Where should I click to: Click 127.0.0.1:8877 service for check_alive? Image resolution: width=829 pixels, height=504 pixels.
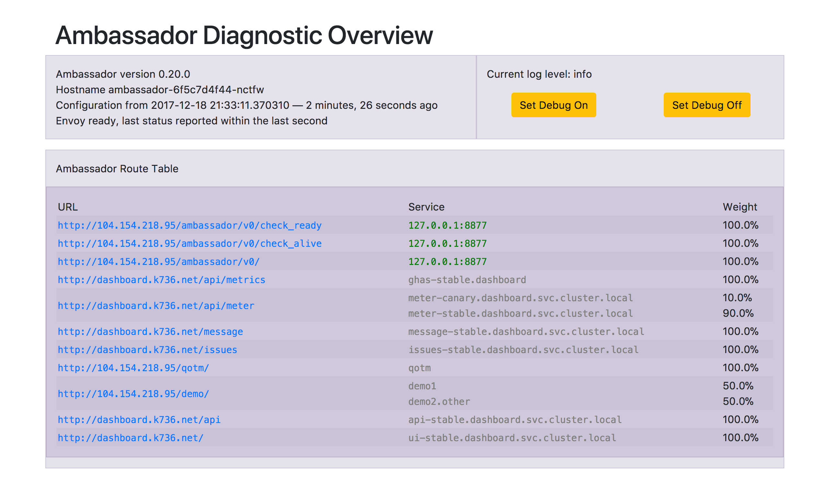pyautogui.click(x=447, y=244)
